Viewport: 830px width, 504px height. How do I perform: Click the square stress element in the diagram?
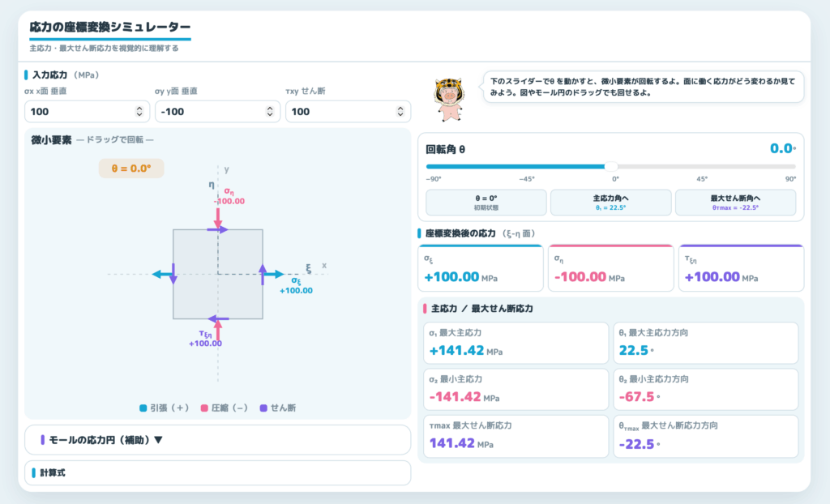(x=217, y=274)
